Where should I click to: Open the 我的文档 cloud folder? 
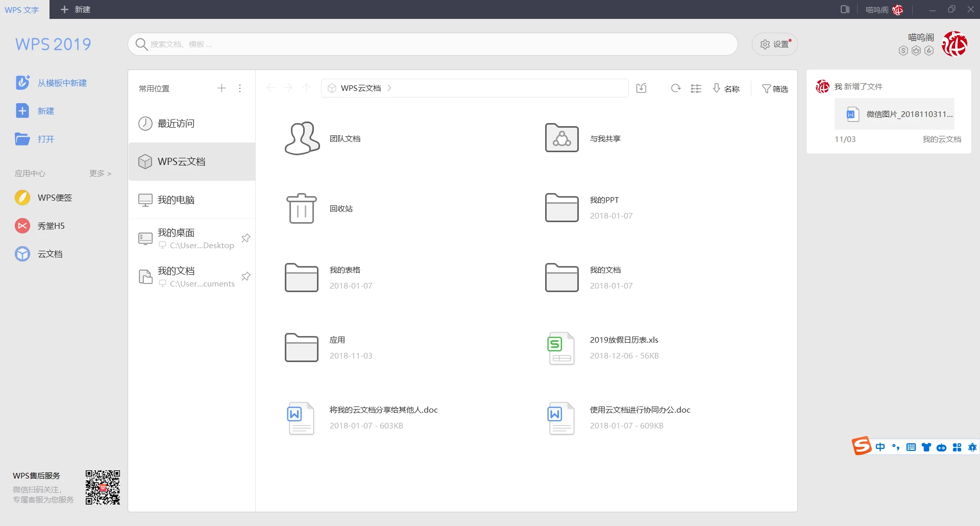point(590,278)
